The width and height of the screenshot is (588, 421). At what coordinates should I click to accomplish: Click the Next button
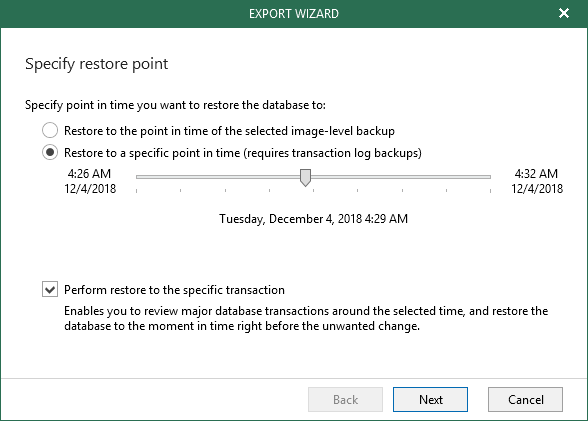[x=430, y=400]
